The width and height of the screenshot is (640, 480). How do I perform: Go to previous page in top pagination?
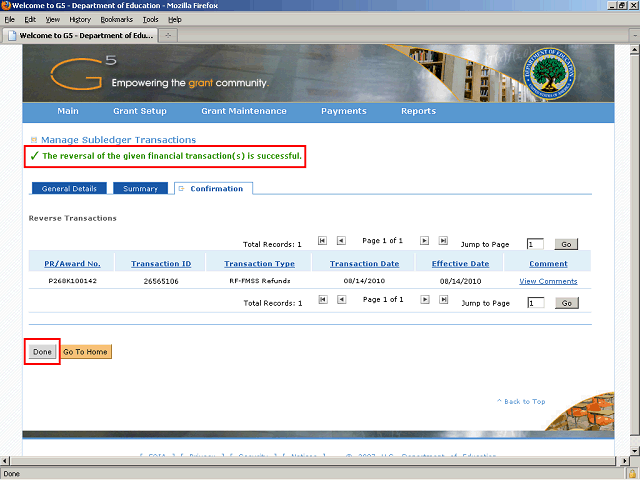(341, 241)
